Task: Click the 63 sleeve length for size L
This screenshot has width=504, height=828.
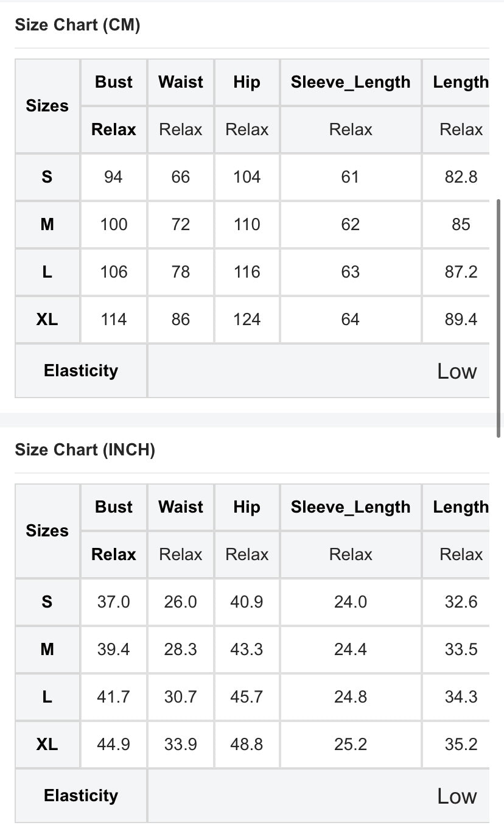Action: pyautogui.click(x=351, y=272)
